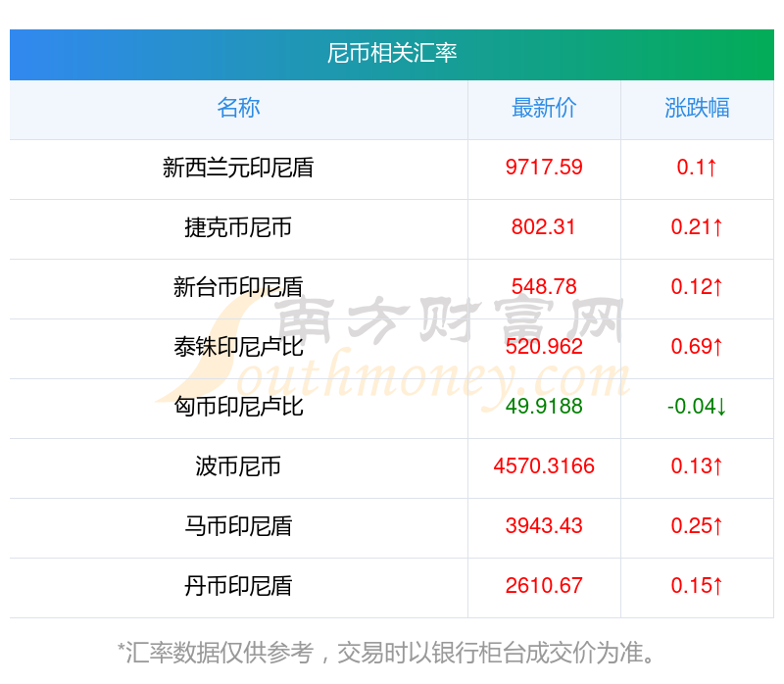
Task: Select the 匈币印尼卢比 row name
Action: (x=238, y=407)
